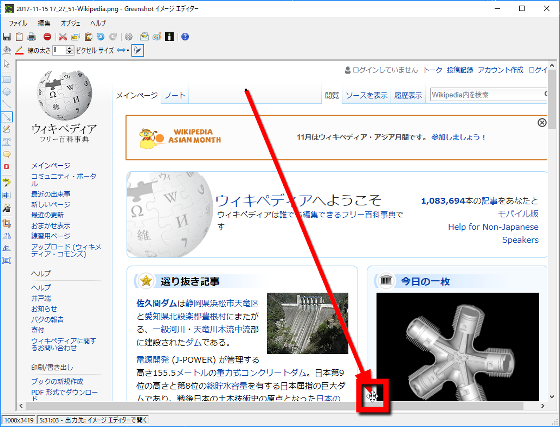Decrease line thickness with down stepper
Viewport: 560px width, 427px height.
(x=70, y=52)
